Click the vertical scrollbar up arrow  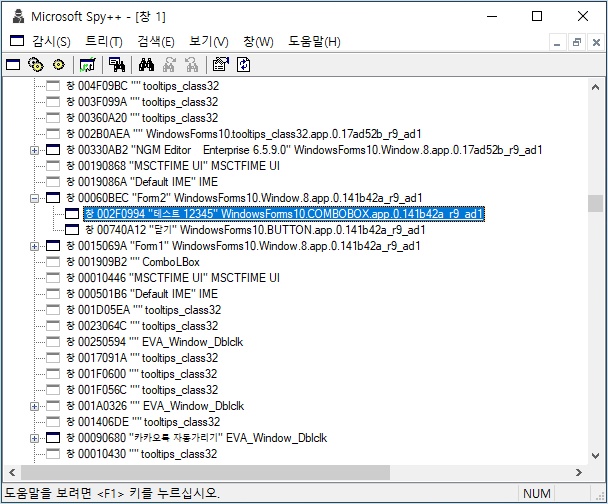(595, 87)
